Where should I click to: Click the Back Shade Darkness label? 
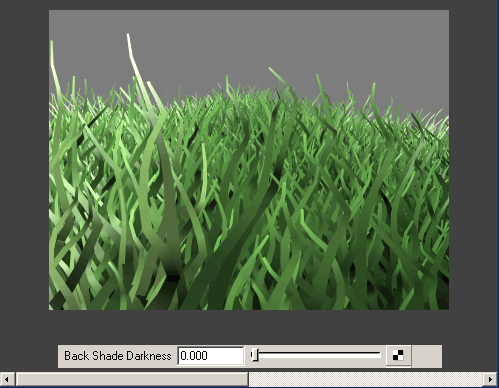click(118, 356)
